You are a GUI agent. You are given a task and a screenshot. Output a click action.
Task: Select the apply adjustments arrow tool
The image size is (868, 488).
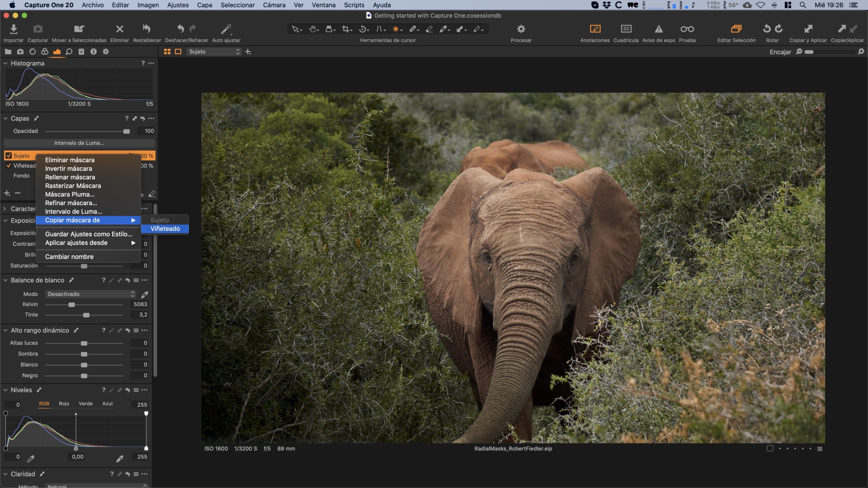point(461,29)
